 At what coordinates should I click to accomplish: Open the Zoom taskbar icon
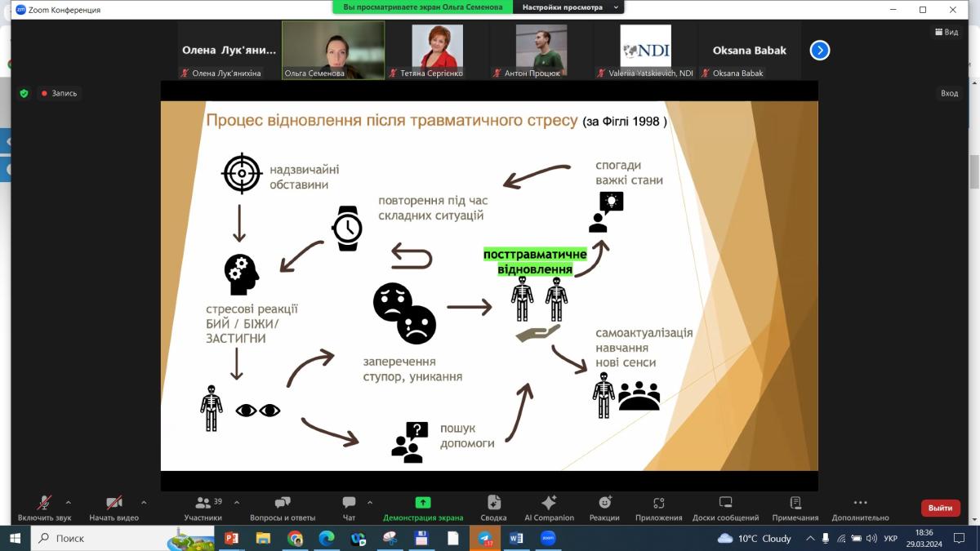[x=548, y=538]
